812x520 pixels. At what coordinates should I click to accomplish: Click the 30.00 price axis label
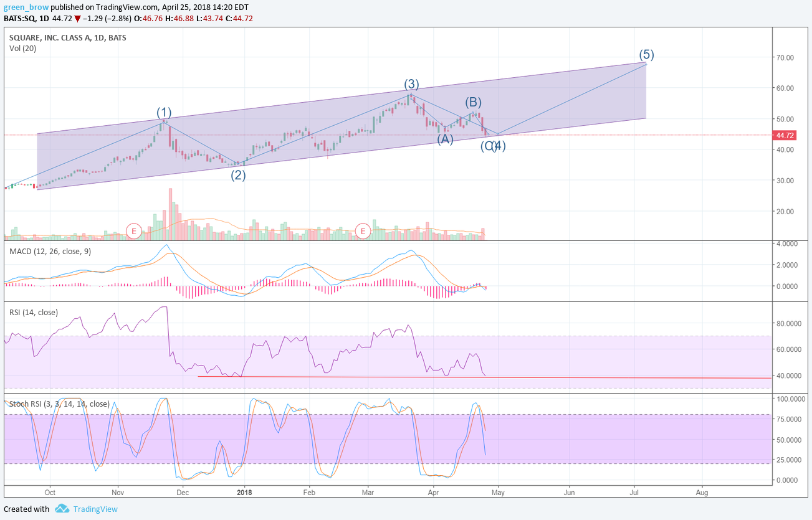(784, 181)
